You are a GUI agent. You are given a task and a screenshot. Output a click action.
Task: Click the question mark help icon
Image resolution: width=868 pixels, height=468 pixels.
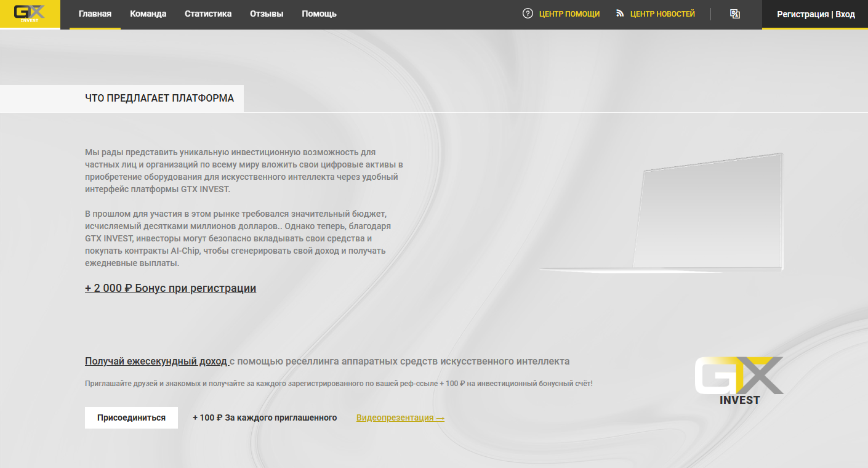coord(528,14)
